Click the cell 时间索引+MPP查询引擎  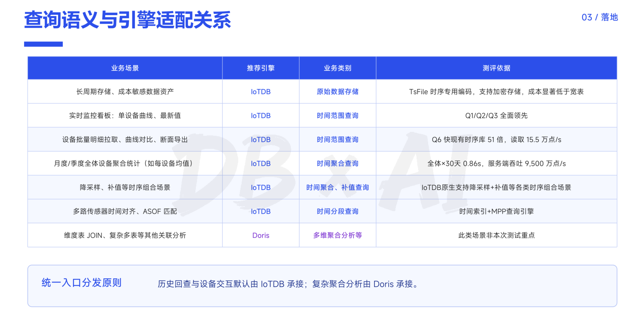pos(496,211)
